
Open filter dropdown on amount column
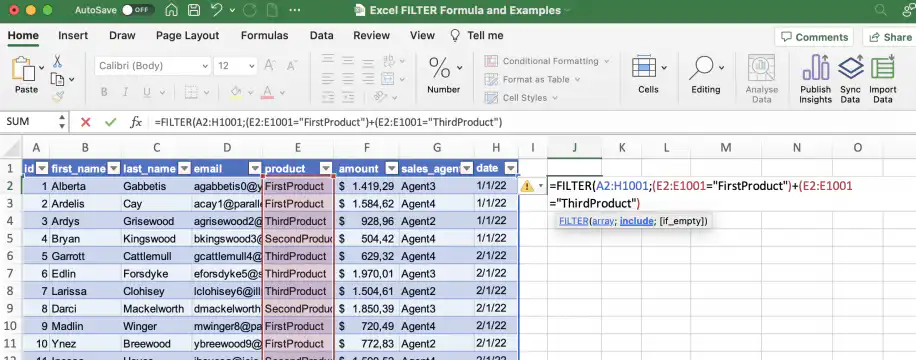pos(392,168)
